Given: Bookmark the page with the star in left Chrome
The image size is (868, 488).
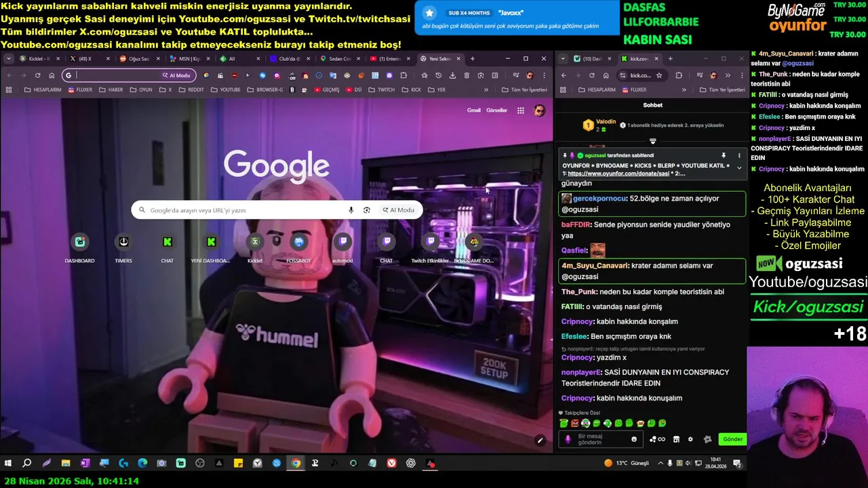Looking at the screenshot, I should 424,75.
